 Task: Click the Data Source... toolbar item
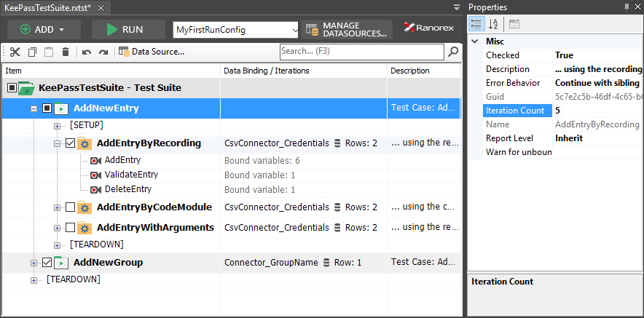[x=151, y=52]
